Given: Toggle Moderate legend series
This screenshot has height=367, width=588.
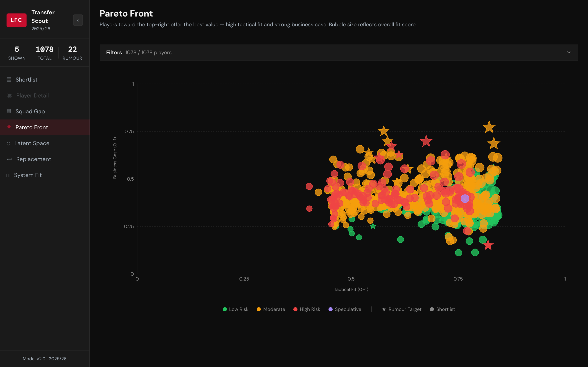Looking at the screenshot, I should click(x=271, y=309).
